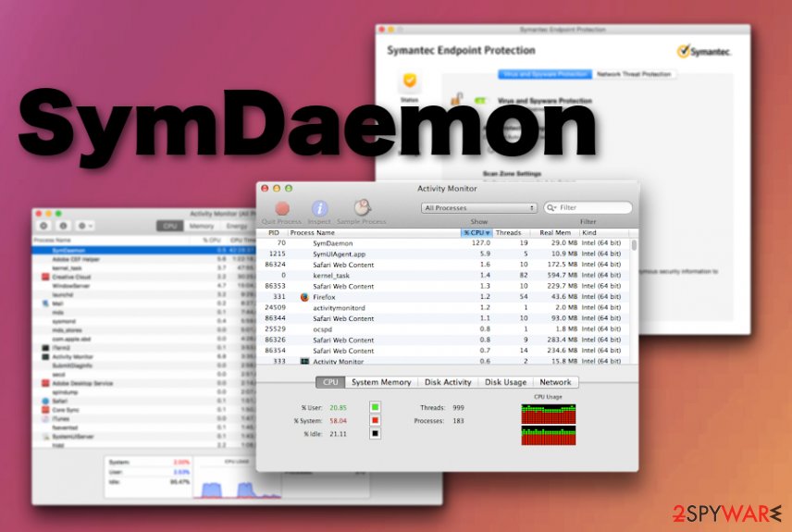Click the Inspect info icon
Image resolution: width=792 pixels, height=532 pixels.
point(319,208)
